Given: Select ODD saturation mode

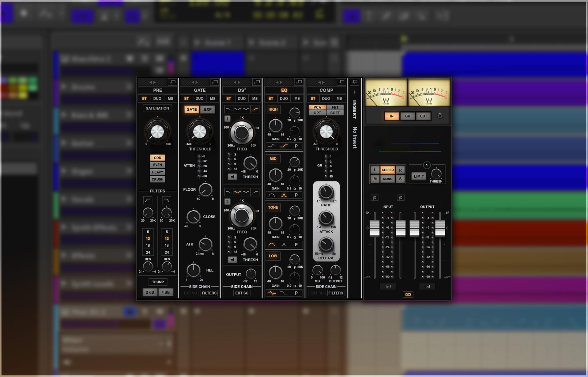Looking at the screenshot, I should 157,158.
